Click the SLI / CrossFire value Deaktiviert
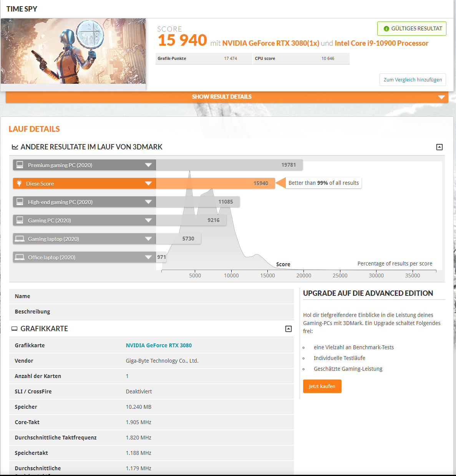 139,391
